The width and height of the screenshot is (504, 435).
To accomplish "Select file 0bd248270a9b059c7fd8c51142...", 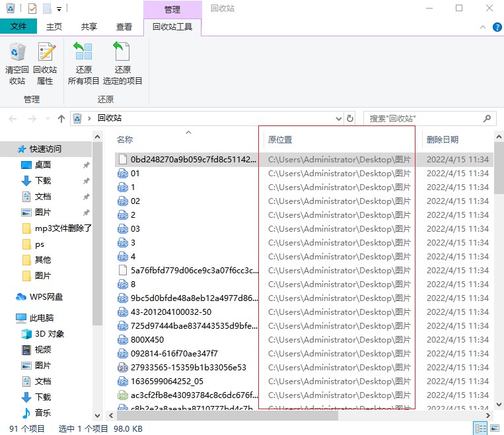I will point(193,160).
